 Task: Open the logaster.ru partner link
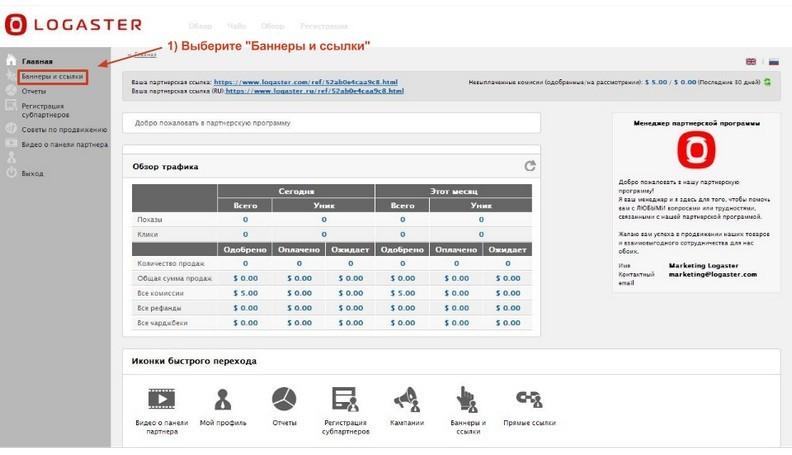(x=314, y=91)
